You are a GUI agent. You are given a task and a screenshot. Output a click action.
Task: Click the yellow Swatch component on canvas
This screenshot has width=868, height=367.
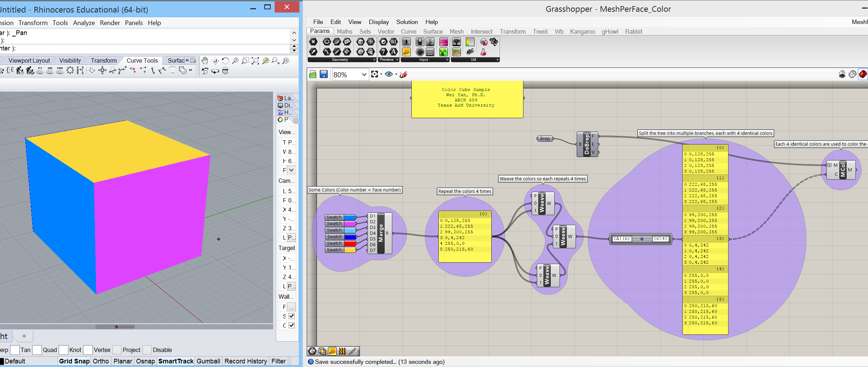click(341, 250)
